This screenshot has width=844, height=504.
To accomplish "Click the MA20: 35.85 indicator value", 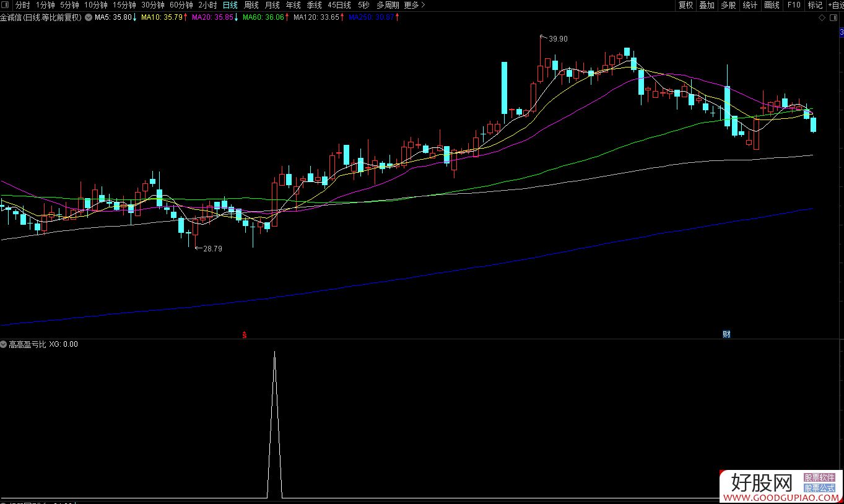I will point(215,17).
